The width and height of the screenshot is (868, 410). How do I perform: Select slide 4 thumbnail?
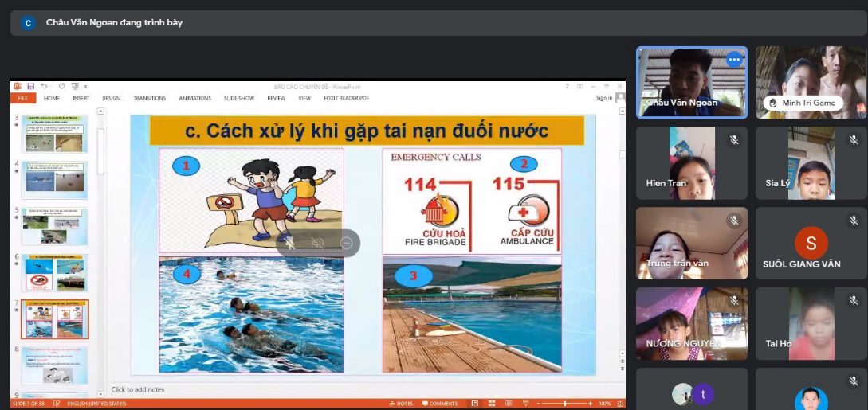tap(54, 180)
